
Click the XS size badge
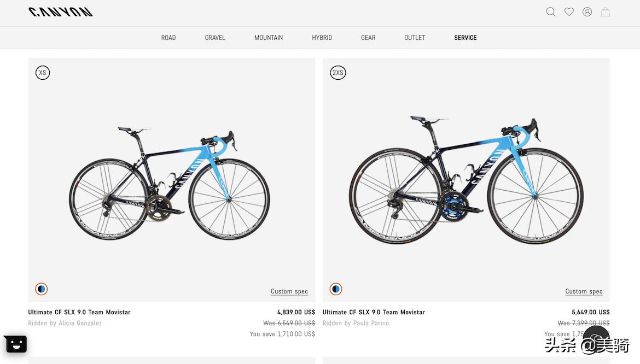pyautogui.click(x=43, y=73)
